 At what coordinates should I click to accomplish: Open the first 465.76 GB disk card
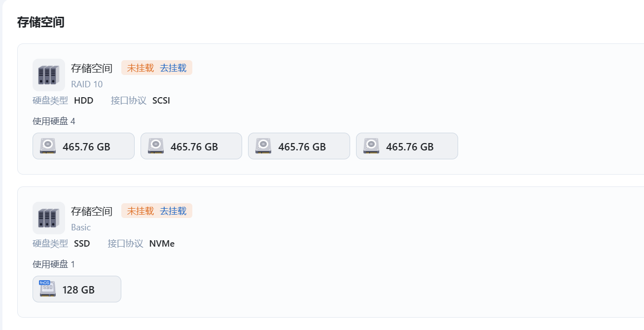click(83, 146)
